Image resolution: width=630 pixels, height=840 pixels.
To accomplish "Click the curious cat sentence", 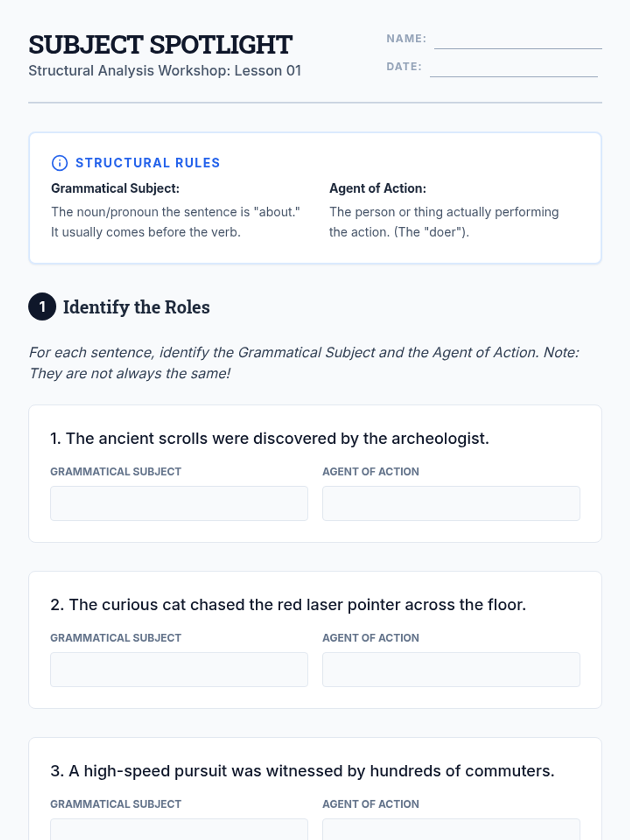I will pyautogui.click(x=288, y=605).
